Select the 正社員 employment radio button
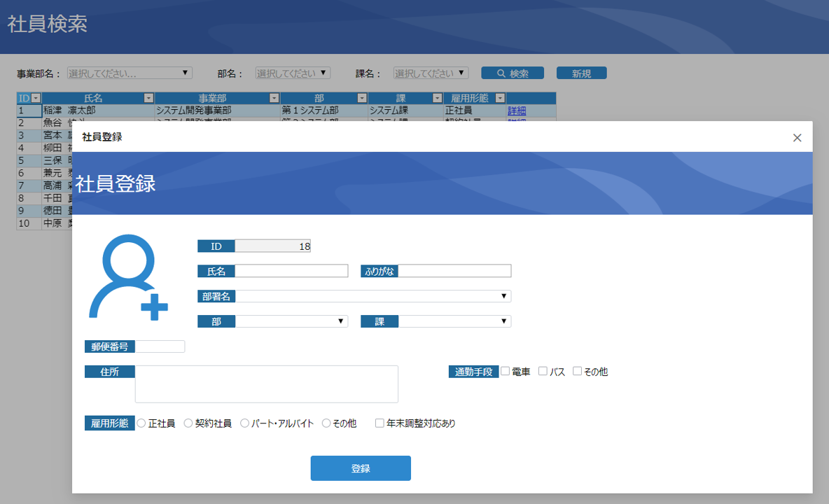The height and width of the screenshot is (504, 829). pyautogui.click(x=141, y=423)
